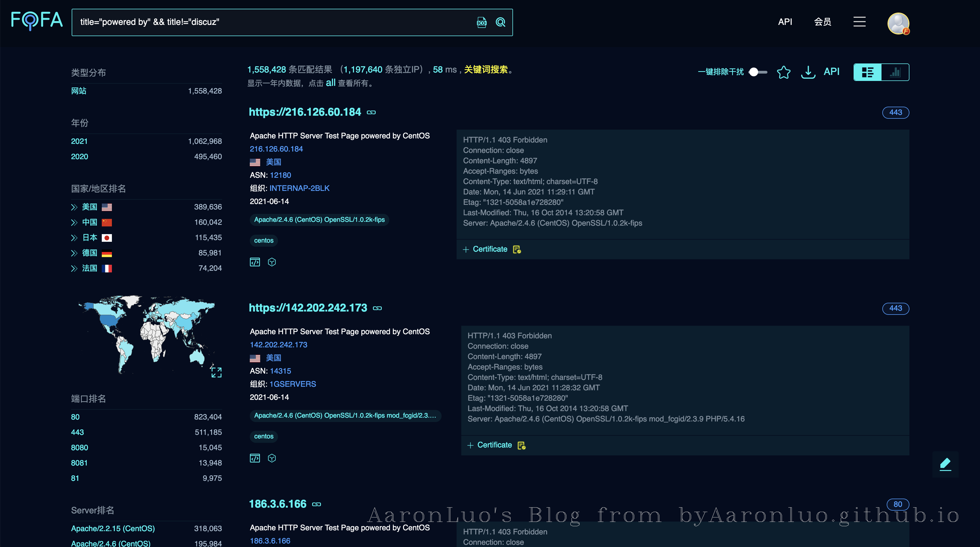Click the link icon beside https://216.126.60.184
This screenshot has height=547, width=980.
(371, 112)
